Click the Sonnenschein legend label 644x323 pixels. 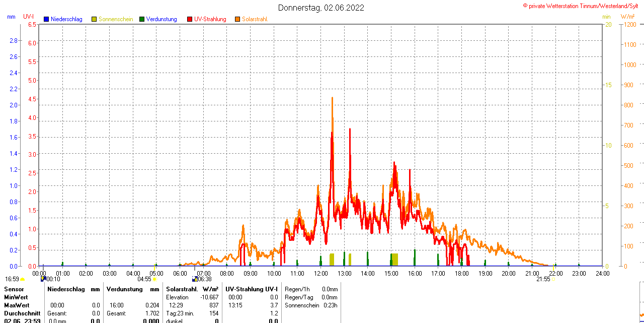coord(116,19)
